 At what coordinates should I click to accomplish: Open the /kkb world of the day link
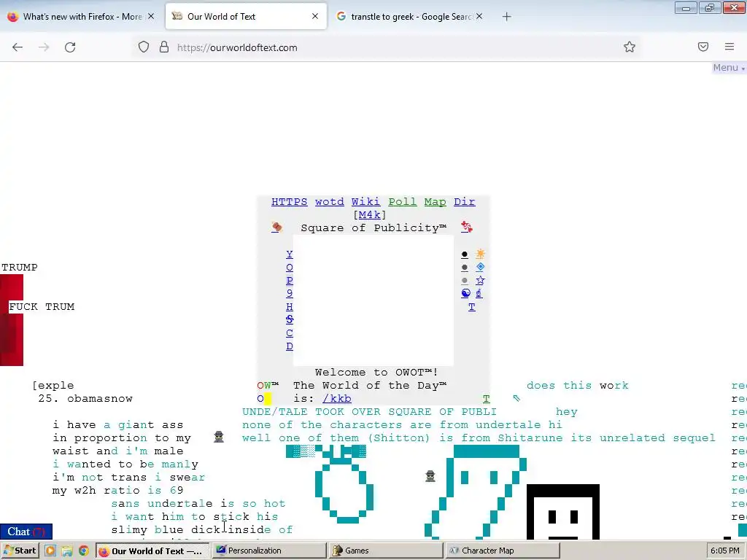337,399
